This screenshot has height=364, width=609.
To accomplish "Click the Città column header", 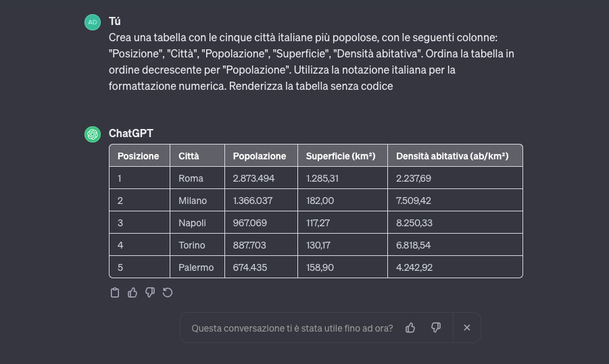I will [x=189, y=156].
